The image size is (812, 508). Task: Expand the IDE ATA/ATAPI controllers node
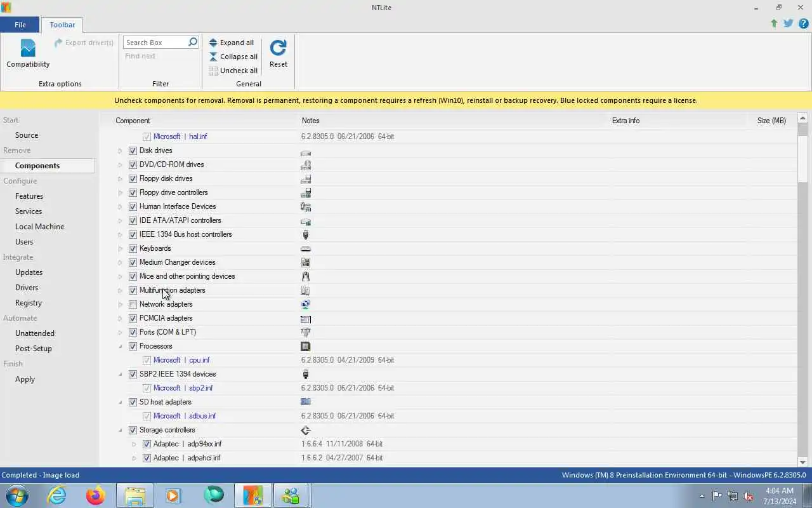120,221
